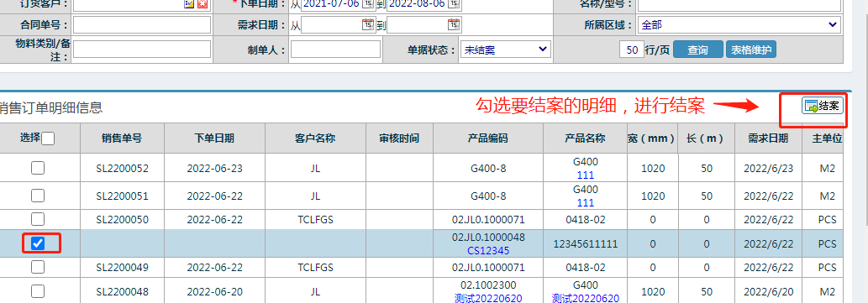Click the 结案 close-case button

tap(823, 106)
